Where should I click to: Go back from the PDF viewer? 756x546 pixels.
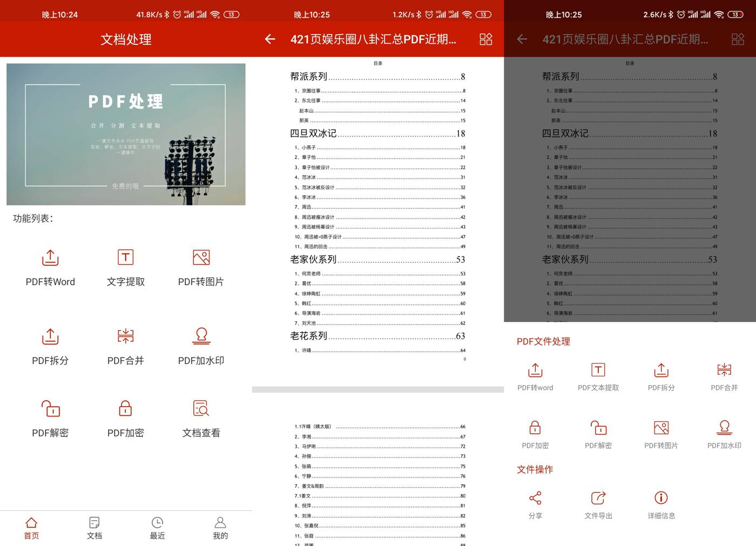pos(270,39)
